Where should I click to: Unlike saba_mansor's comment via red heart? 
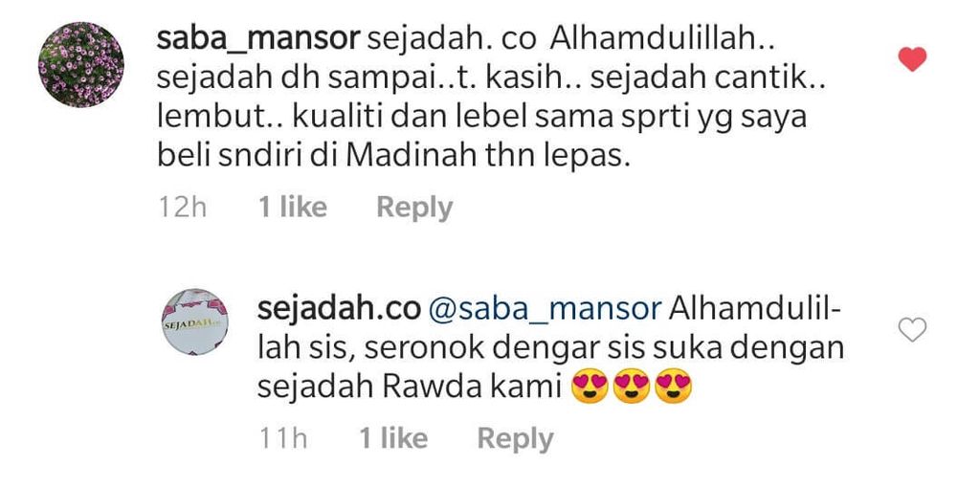[x=912, y=58]
